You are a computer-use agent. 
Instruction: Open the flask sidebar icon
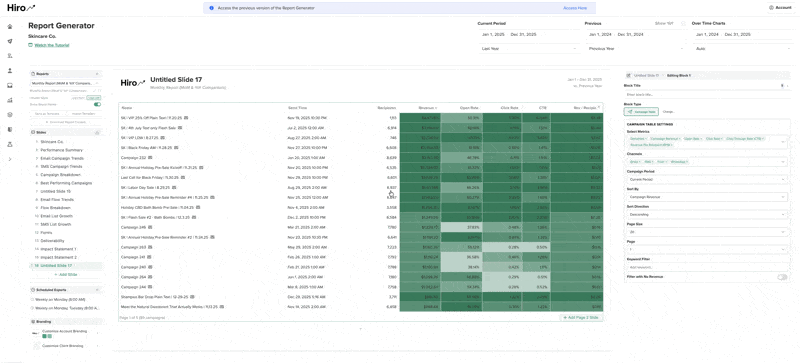coord(10,144)
